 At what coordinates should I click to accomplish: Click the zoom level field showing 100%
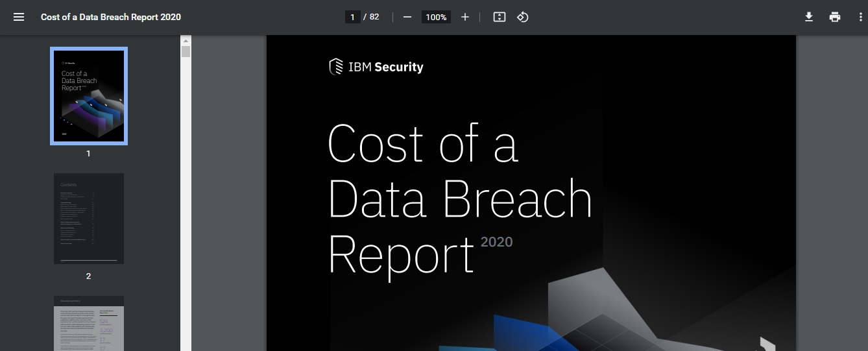pyautogui.click(x=436, y=17)
